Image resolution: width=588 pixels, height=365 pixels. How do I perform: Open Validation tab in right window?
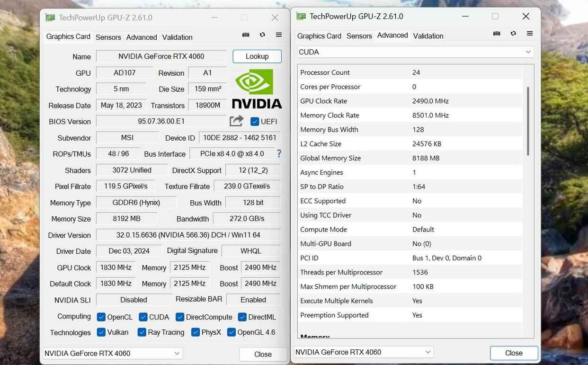(428, 36)
